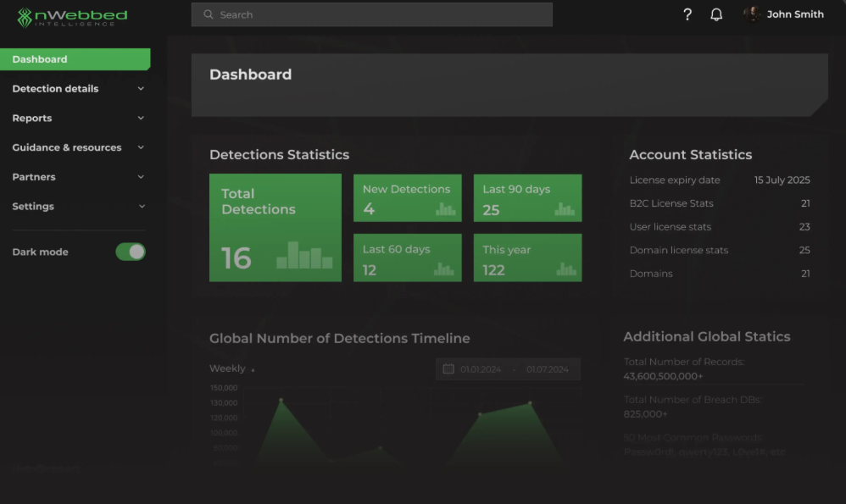Image resolution: width=846 pixels, height=504 pixels.
Task: Click the chart icon in This year card
Action: coord(565,269)
